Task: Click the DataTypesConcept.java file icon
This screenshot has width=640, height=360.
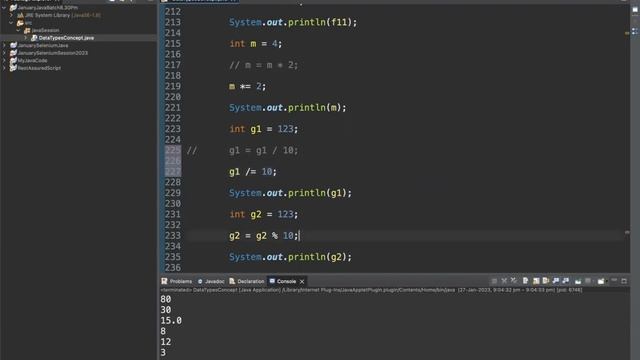Action: pos(34,38)
